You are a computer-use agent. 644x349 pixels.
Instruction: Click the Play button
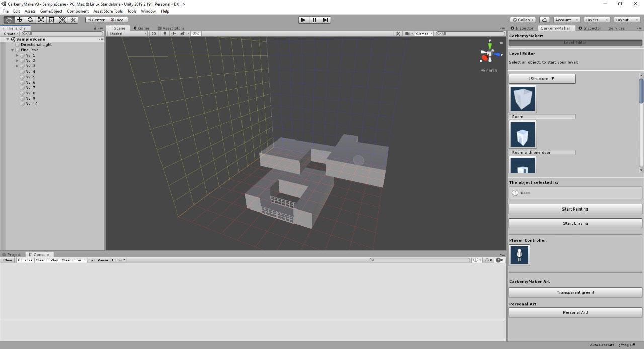(x=303, y=20)
